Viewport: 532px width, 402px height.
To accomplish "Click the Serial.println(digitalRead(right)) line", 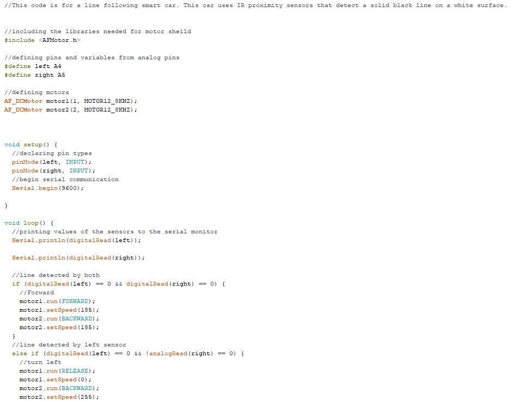I will [78, 257].
